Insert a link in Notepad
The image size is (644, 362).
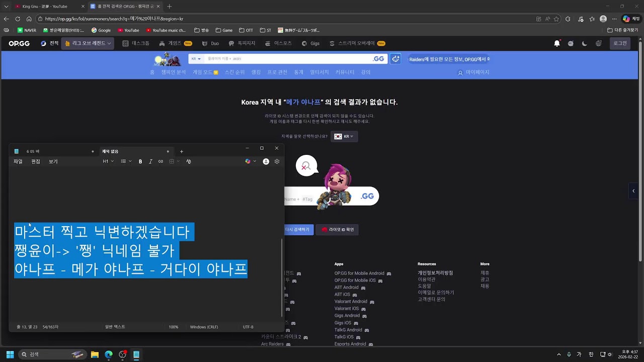coord(160,161)
